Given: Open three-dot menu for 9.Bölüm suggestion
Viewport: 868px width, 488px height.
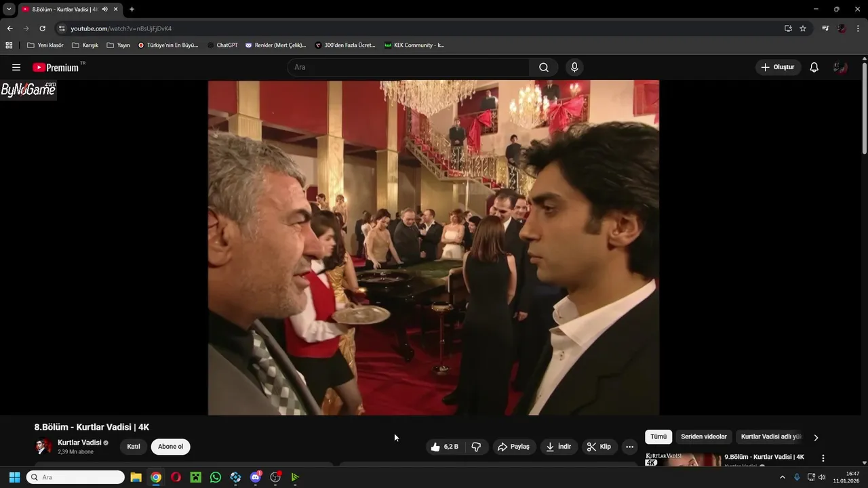Looking at the screenshot, I should tap(823, 458).
